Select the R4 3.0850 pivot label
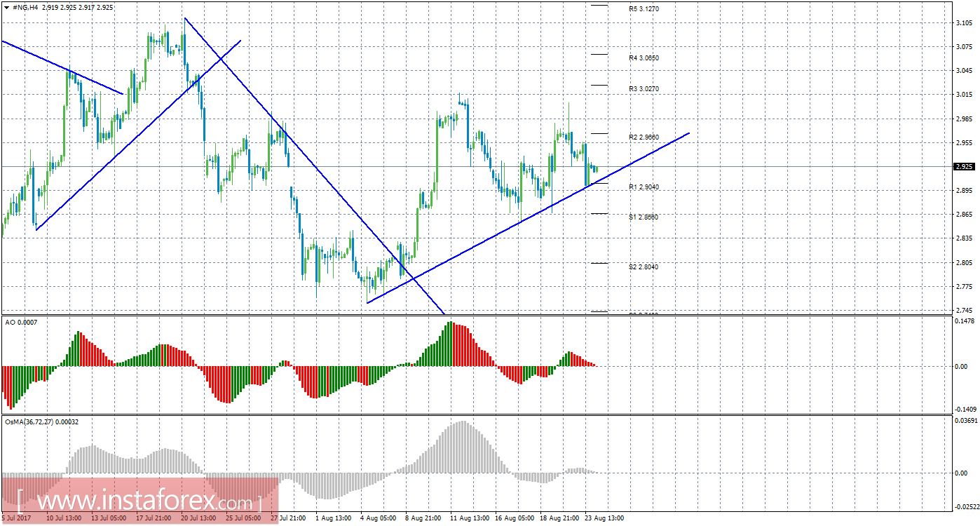Viewport: 980px width, 526px height. coord(644,58)
